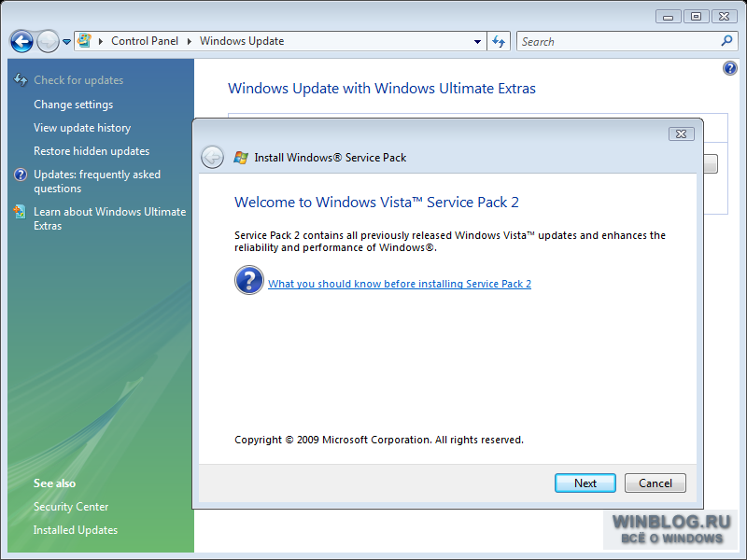This screenshot has height=560, width=747.
Task: Open the recent pages dropdown arrow
Action: click(x=66, y=42)
